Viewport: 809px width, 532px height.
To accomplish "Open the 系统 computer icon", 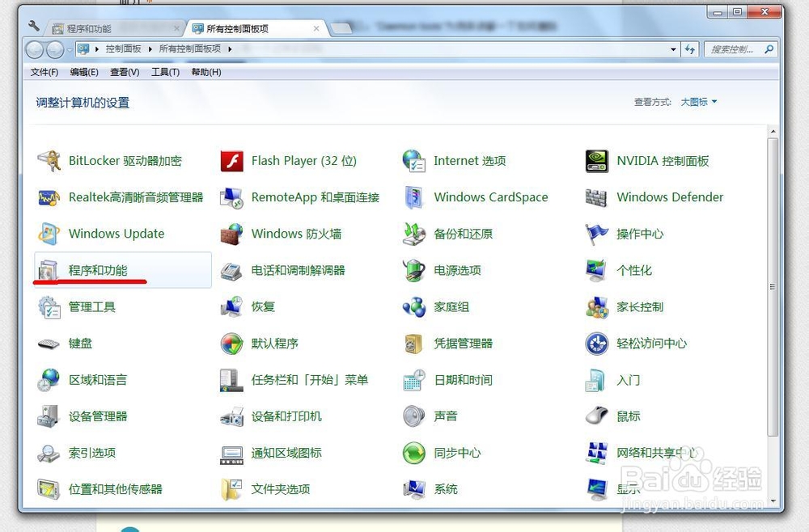I will (x=413, y=490).
